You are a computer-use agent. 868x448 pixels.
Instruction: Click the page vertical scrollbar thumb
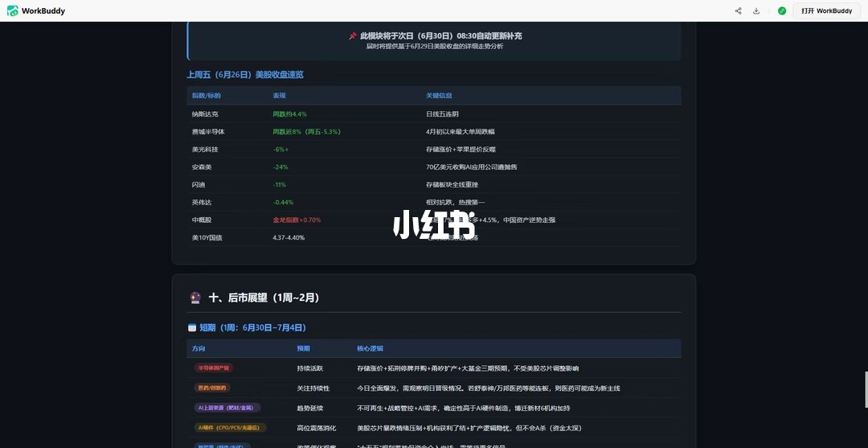pyautogui.click(x=866, y=390)
